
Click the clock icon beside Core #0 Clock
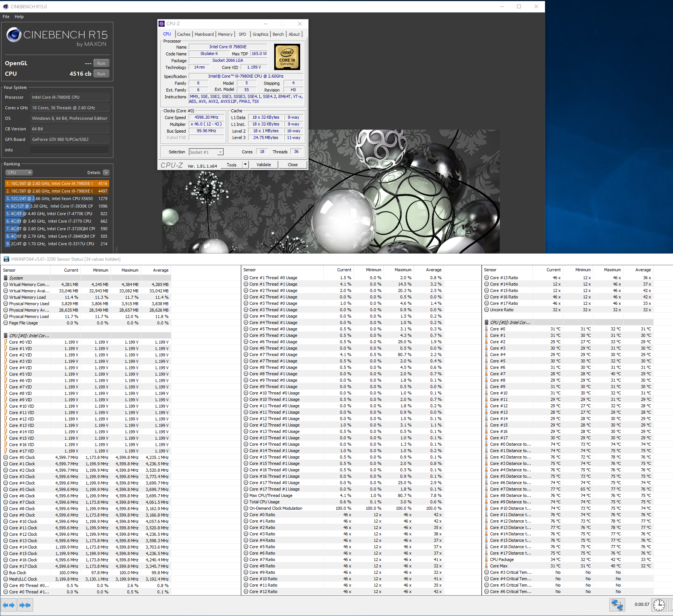point(6,457)
